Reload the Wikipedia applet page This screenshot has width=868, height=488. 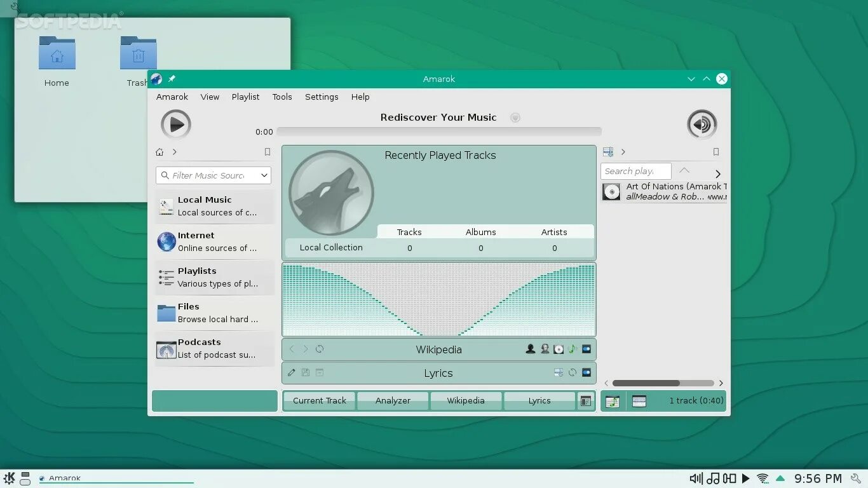click(320, 349)
